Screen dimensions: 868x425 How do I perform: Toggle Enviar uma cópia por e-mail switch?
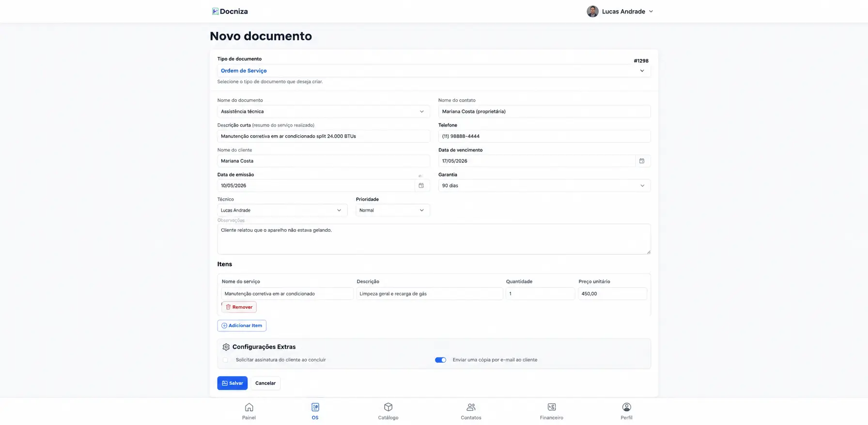440,360
